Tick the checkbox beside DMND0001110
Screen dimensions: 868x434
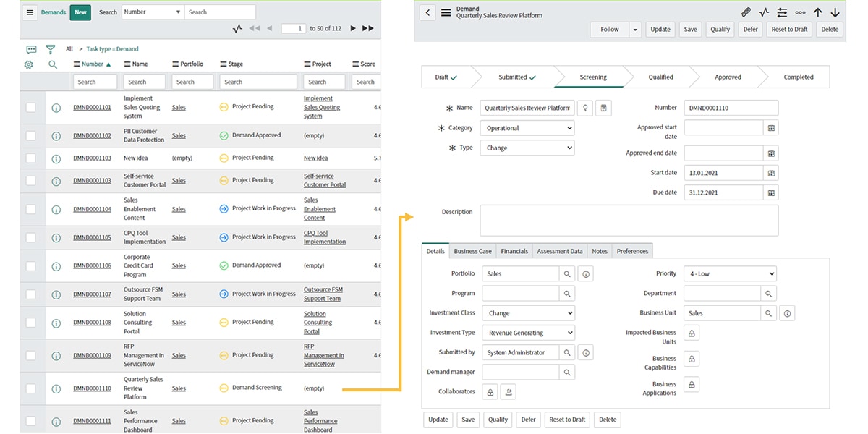click(30, 388)
